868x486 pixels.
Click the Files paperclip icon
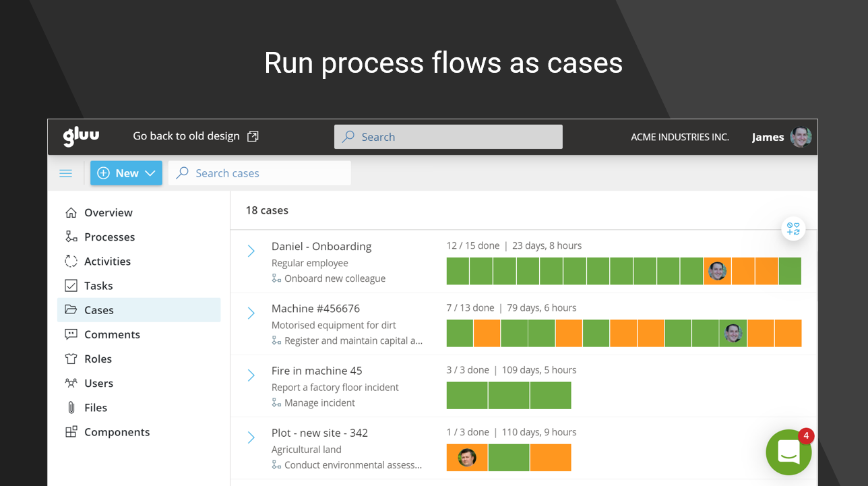[71, 407]
